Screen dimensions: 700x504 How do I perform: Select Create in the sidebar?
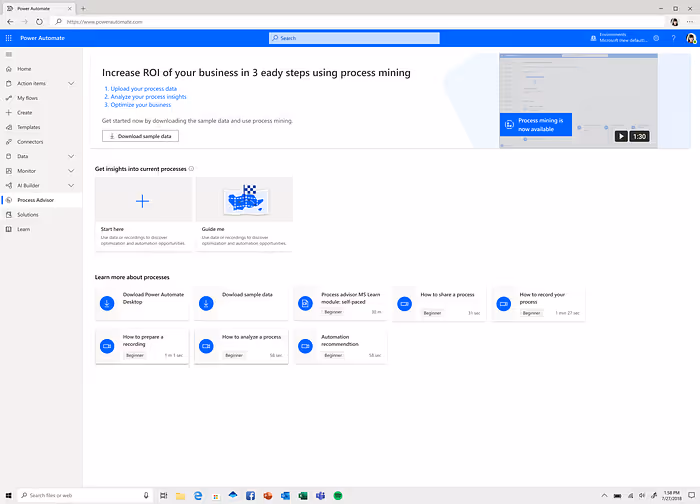click(25, 112)
